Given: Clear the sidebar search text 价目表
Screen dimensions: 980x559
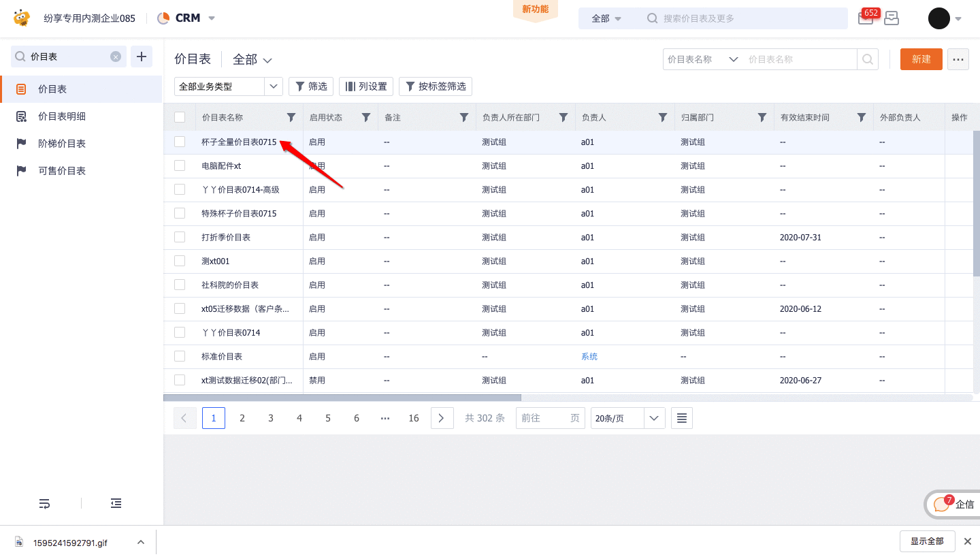Looking at the screenshot, I should pyautogui.click(x=116, y=57).
